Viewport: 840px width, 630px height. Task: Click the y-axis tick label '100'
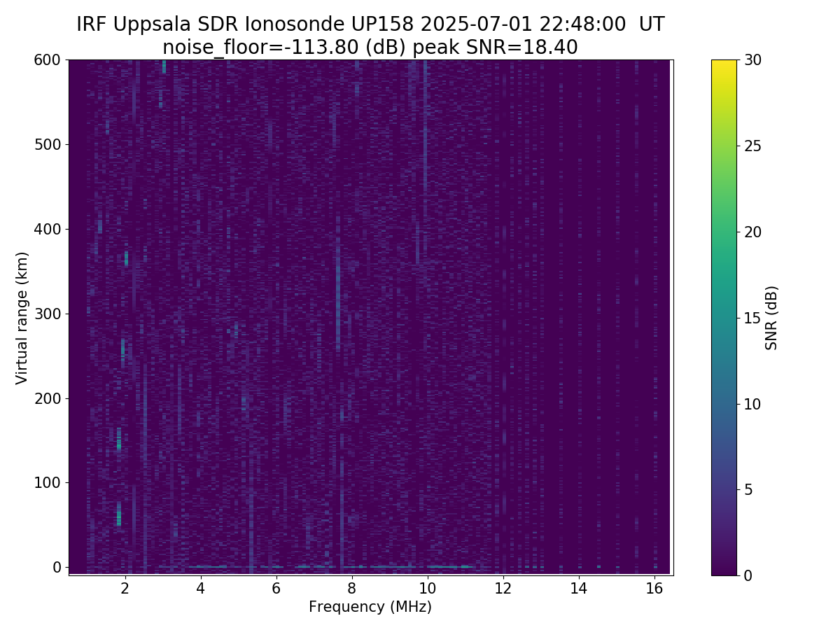(48, 482)
